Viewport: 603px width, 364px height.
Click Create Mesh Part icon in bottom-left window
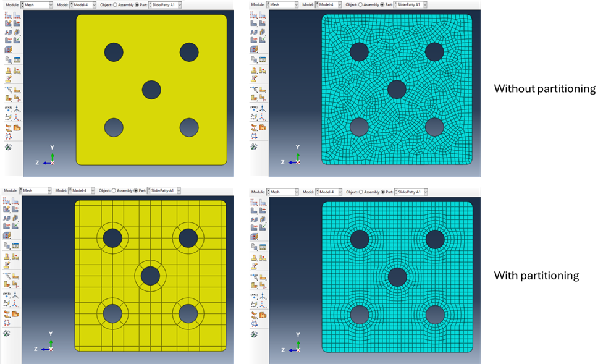pyautogui.click(x=7, y=246)
